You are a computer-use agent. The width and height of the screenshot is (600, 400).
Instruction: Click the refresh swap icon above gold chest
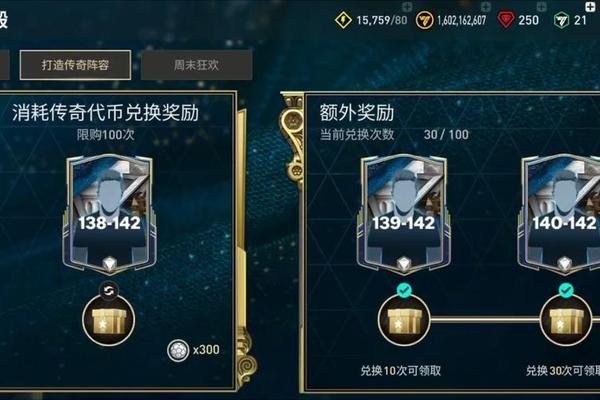(x=109, y=291)
